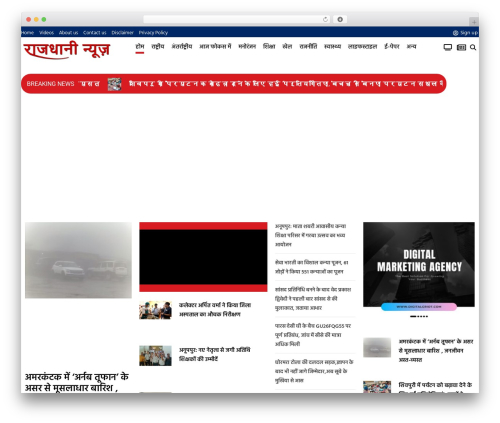Open the मनोरंजन navigation item
Viewport: 500px width, 423px height.
click(247, 47)
